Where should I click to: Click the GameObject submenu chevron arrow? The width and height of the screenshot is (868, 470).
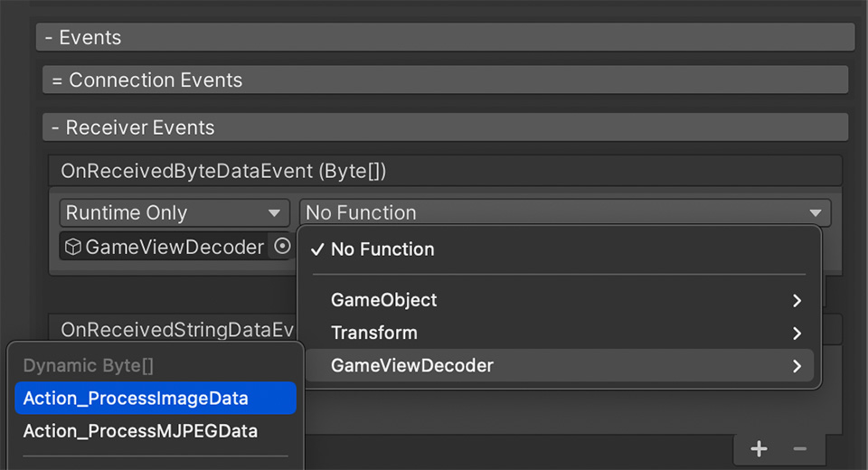pyautogui.click(x=797, y=300)
